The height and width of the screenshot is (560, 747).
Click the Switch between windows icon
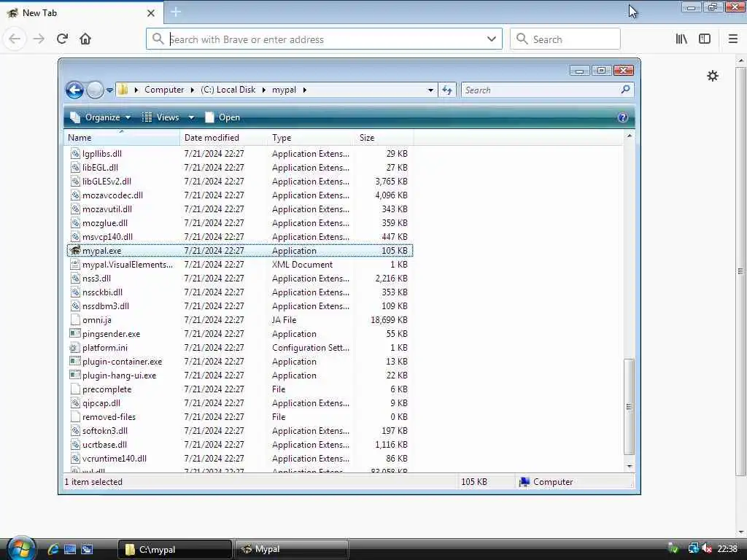pyautogui.click(x=87, y=549)
